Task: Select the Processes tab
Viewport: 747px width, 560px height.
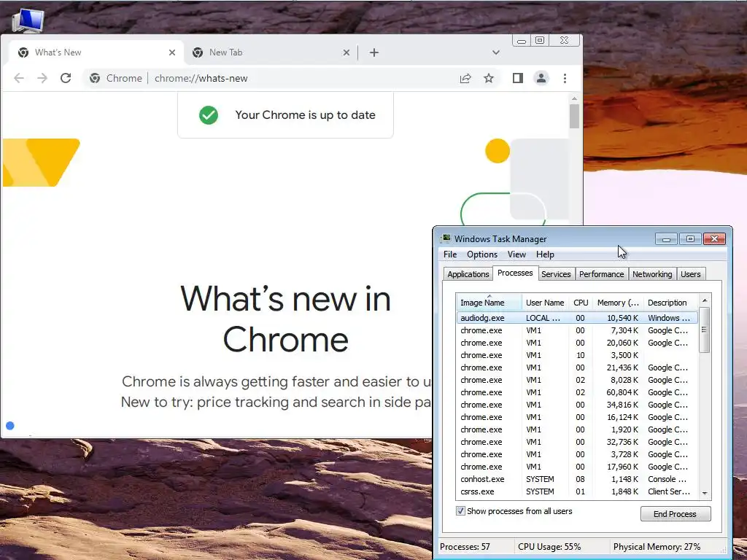Action: [515, 273]
